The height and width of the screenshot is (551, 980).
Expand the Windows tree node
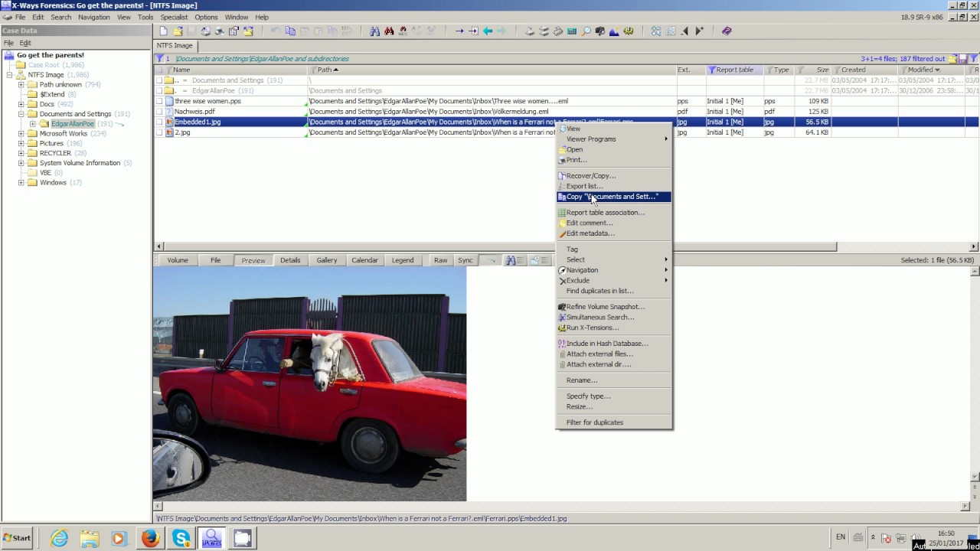coord(21,183)
